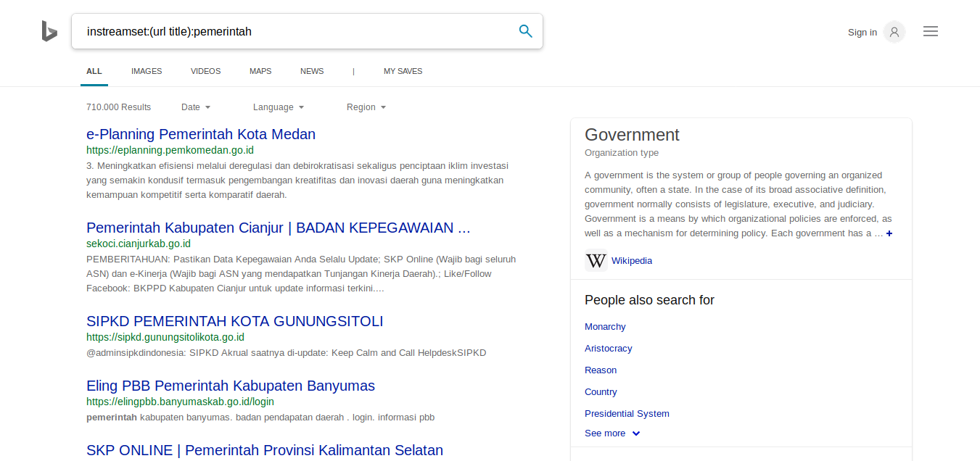Open the user profile avatar icon
This screenshot has width=980, height=461.
894,32
